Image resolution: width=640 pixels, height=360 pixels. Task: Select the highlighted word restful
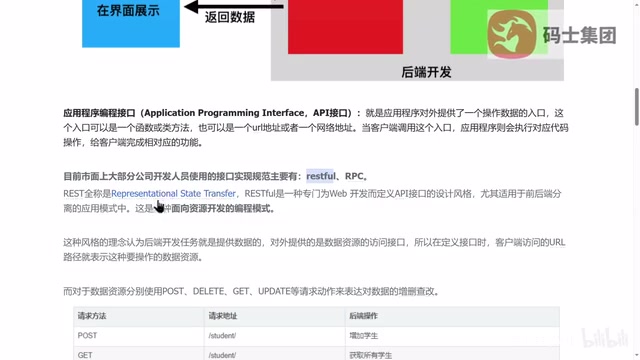[320, 176]
